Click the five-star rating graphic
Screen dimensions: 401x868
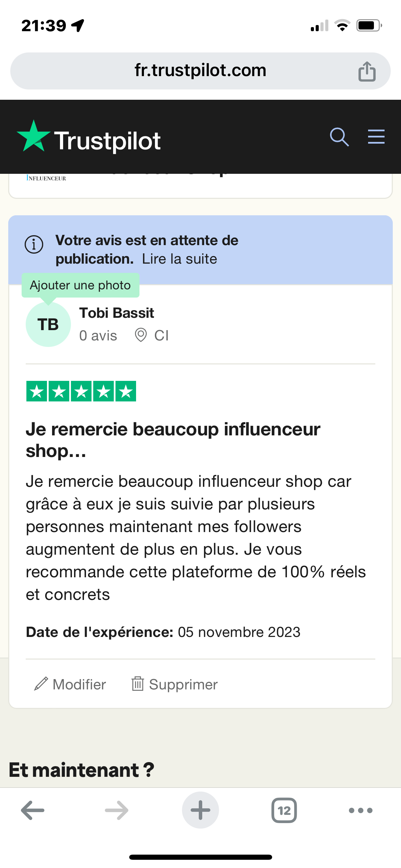81,391
